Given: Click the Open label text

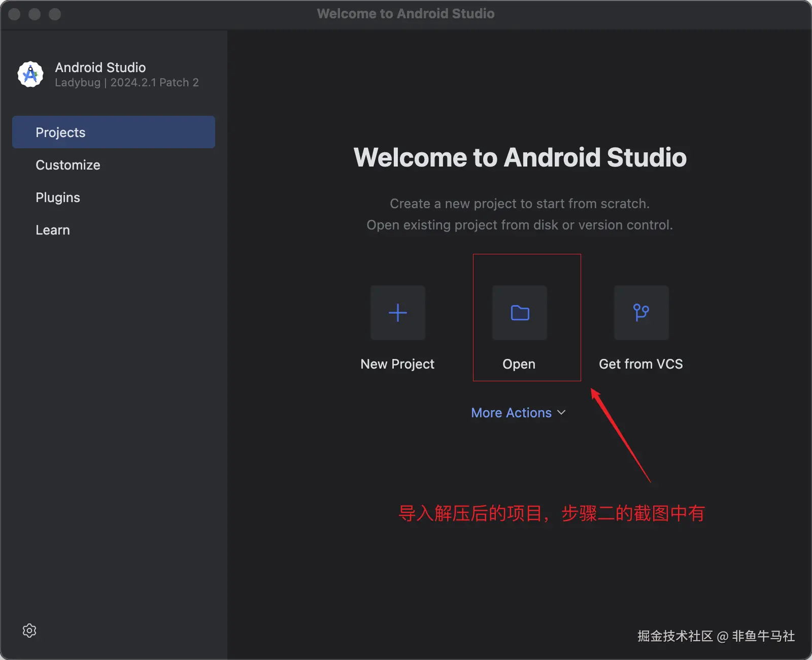Looking at the screenshot, I should pos(519,365).
